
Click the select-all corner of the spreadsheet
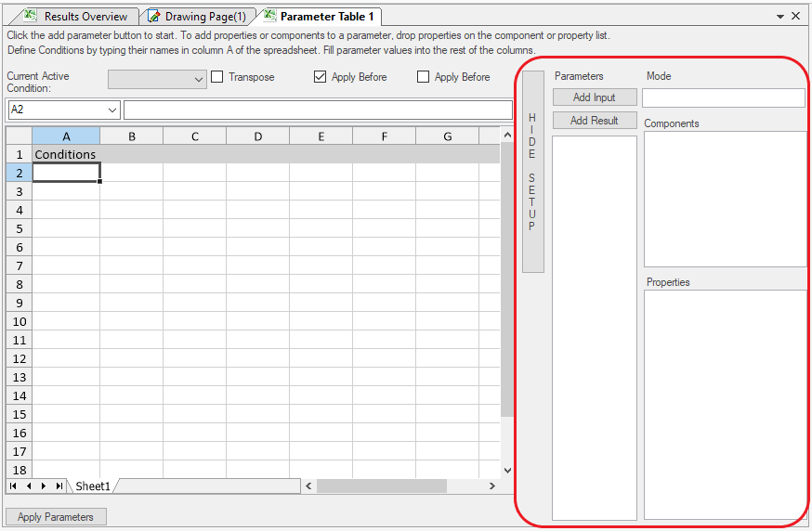click(x=19, y=136)
